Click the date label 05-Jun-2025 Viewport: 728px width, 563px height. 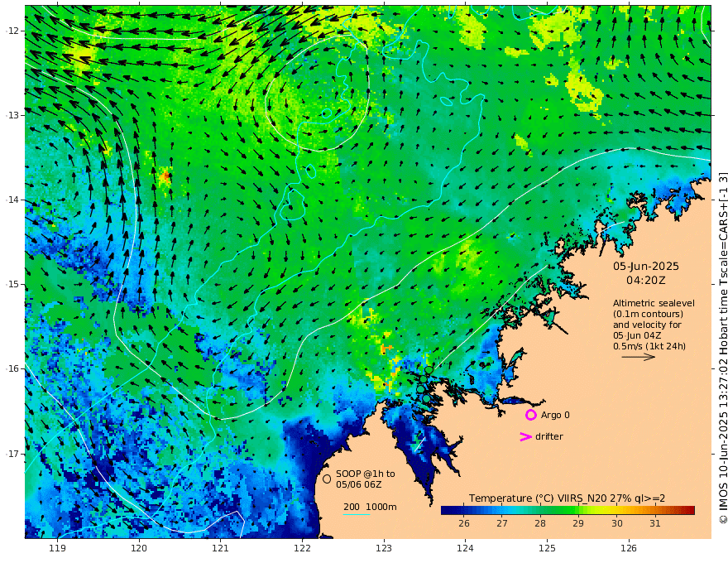[646, 266]
